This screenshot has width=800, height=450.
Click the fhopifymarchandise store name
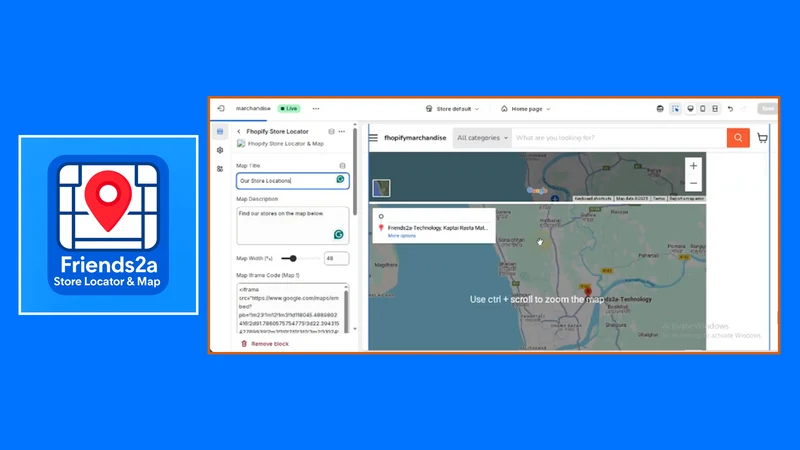[415, 138]
